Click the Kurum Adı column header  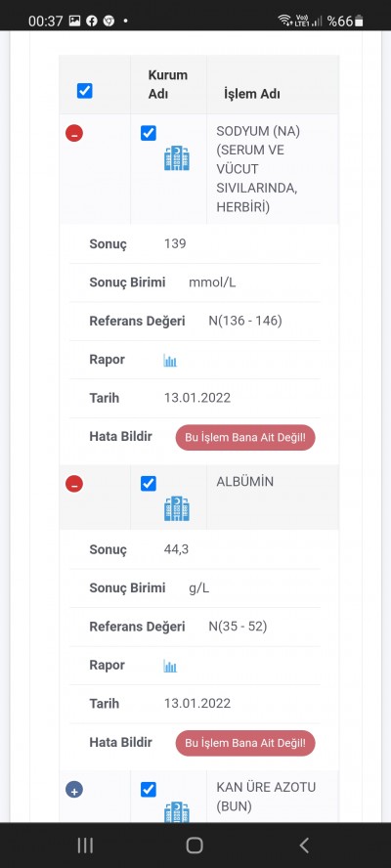pyautogui.click(x=168, y=84)
